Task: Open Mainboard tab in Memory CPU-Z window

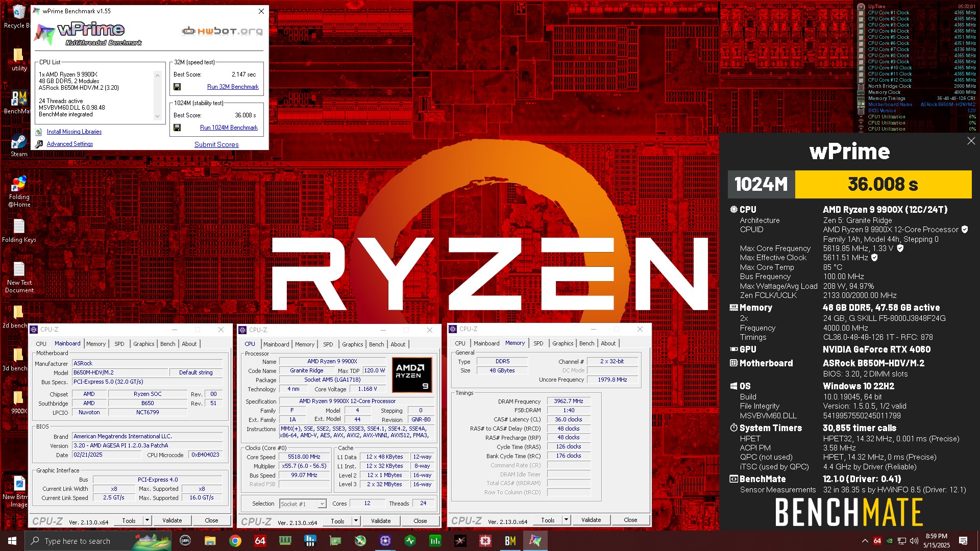Action: [x=486, y=343]
